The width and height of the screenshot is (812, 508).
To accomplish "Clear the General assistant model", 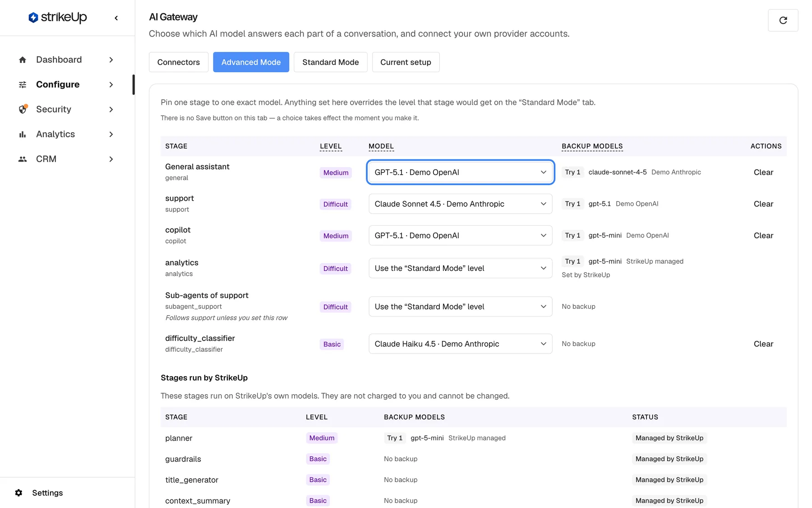I will click(x=763, y=172).
